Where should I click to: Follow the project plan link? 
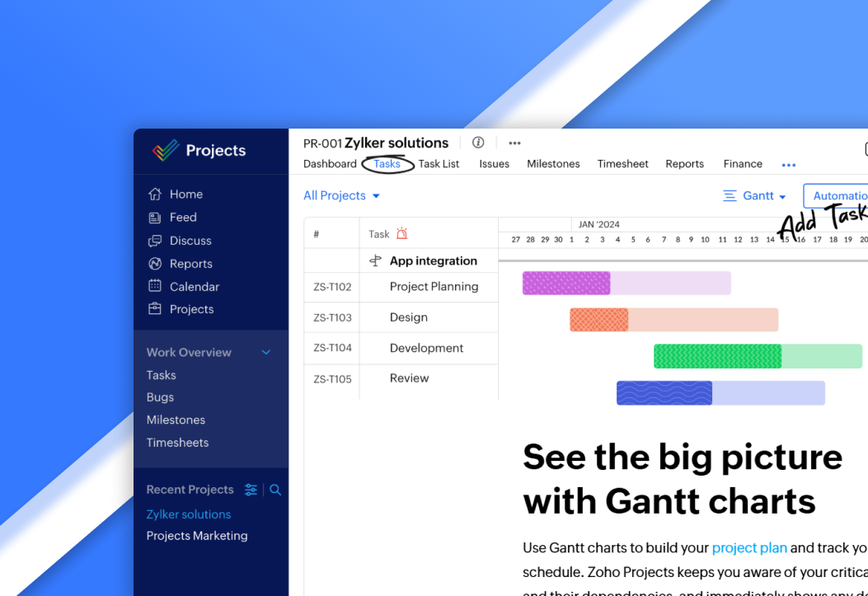749,547
